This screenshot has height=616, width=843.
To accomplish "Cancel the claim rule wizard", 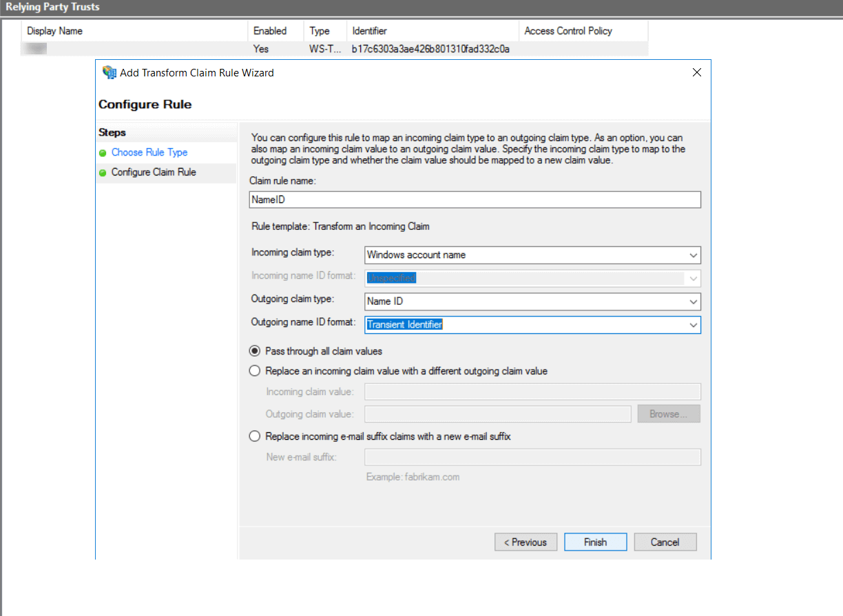I will [664, 542].
